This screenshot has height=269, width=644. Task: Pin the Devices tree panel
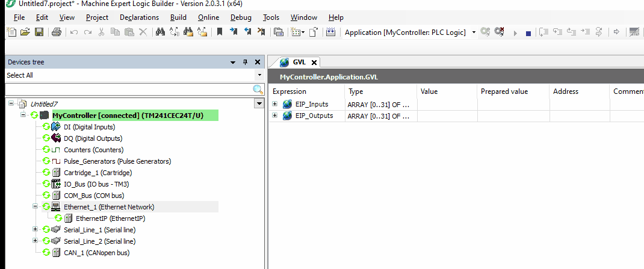(245, 63)
